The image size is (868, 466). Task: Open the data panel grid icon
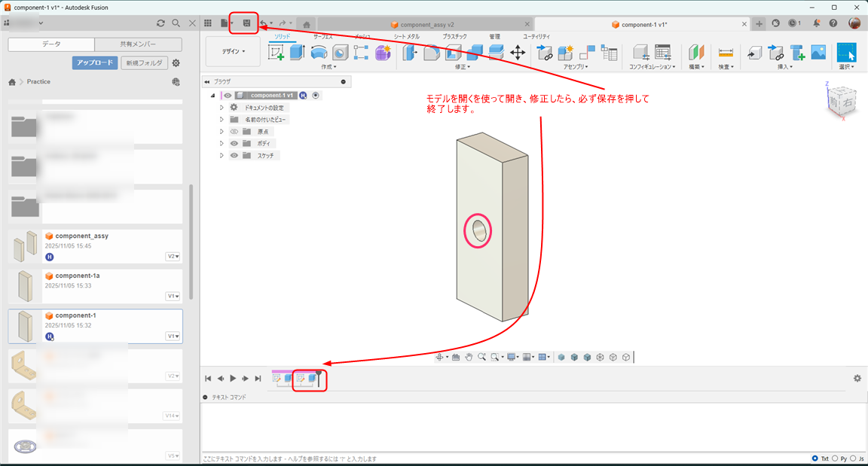[208, 23]
